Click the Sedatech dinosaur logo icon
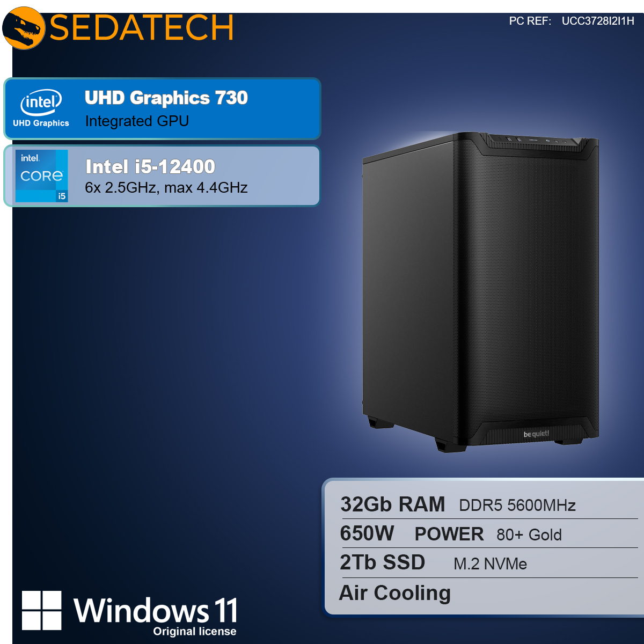The width and height of the screenshot is (644, 644). [24, 28]
